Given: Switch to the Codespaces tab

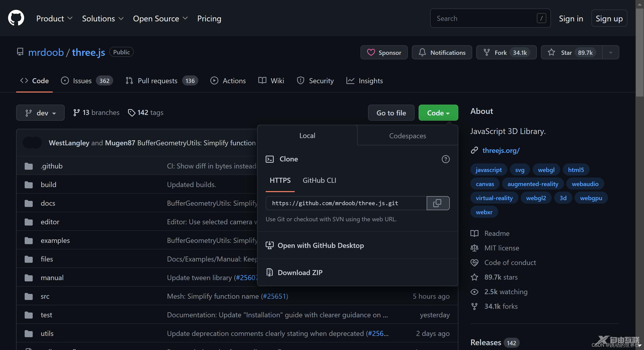Looking at the screenshot, I should pyautogui.click(x=408, y=136).
